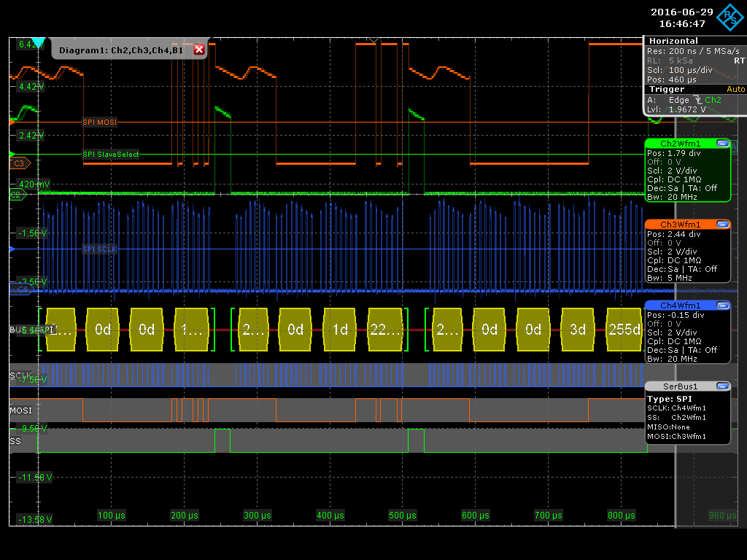Click the MOSI logic row label
Screen dimensions: 747x560
(20, 411)
